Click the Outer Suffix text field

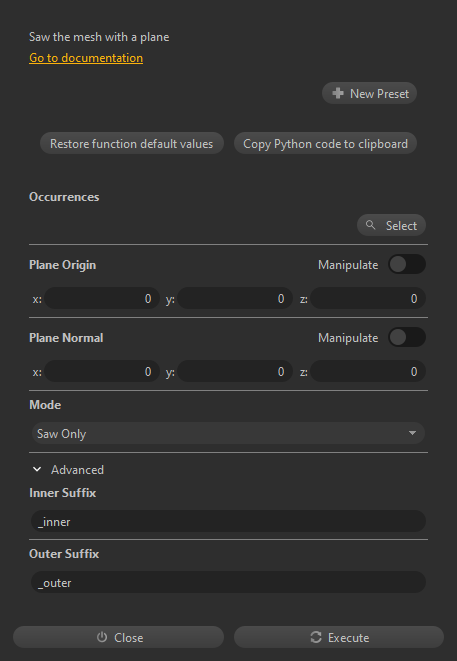click(x=228, y=582)
